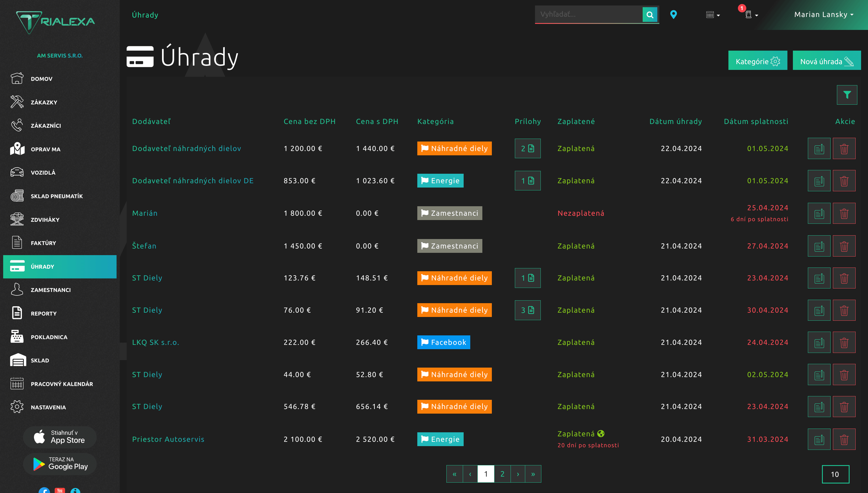This screenshot has height=493, width=868.
Task: Click the Zamestnanci tag in Marián row
Action: click(x=450, y=213)
